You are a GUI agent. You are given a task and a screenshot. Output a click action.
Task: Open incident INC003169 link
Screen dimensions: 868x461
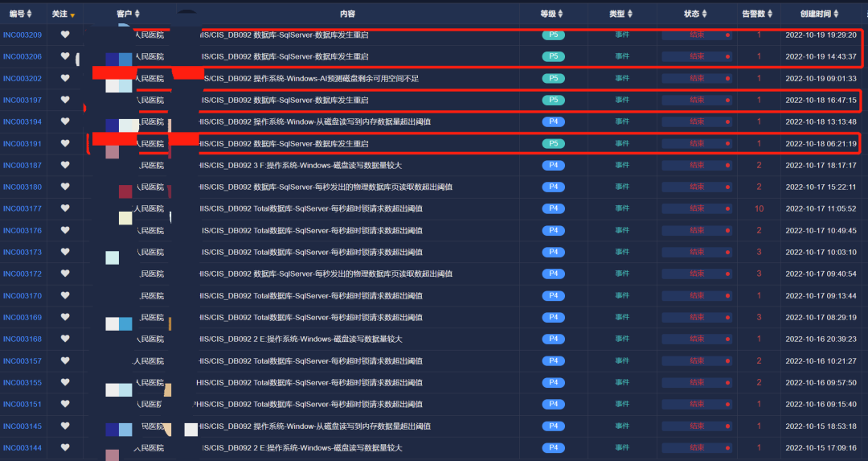(x=23, y=318)
